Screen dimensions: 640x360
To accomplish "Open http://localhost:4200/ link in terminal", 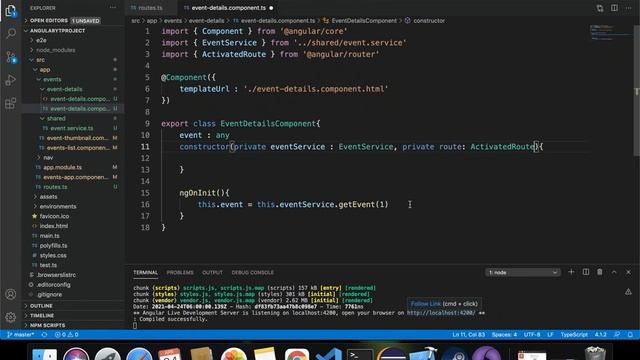I will pos(441,313).
